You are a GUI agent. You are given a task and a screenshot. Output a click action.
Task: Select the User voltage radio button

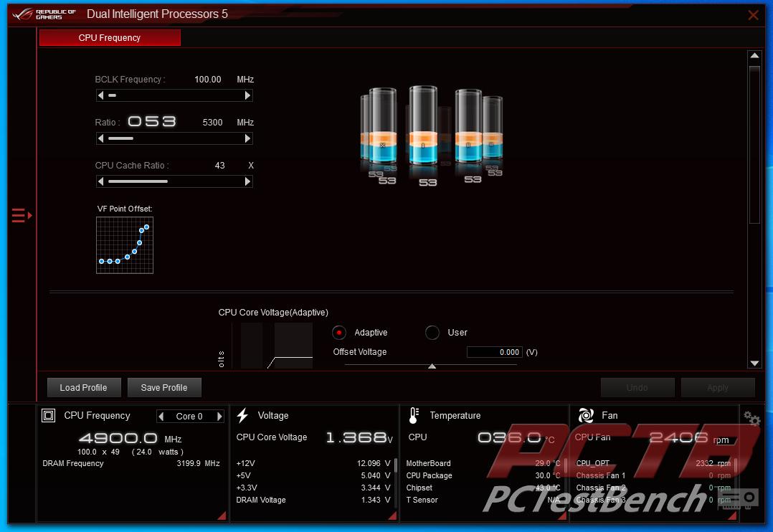point(432,333)
